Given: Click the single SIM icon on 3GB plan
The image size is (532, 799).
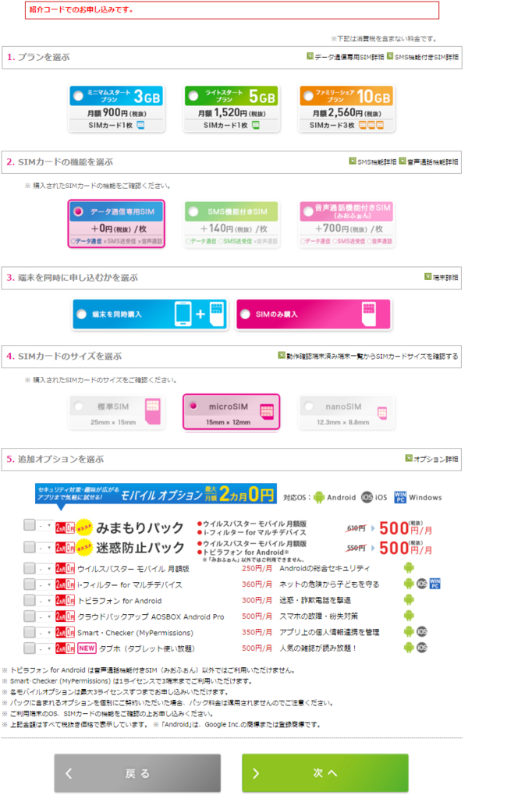Looking at the screenshot, I should pyautogui.click(x=140, y=125).
